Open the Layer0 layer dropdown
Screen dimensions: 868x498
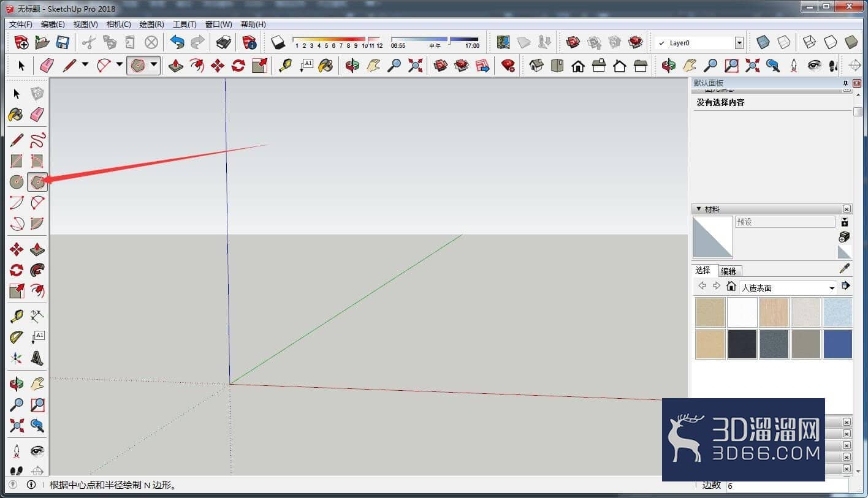739,43
